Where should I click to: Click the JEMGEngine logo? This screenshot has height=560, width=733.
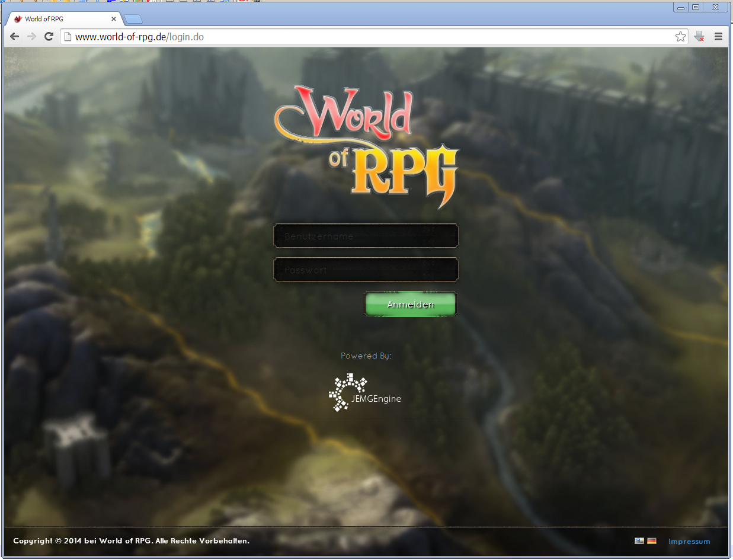[365, 392]
